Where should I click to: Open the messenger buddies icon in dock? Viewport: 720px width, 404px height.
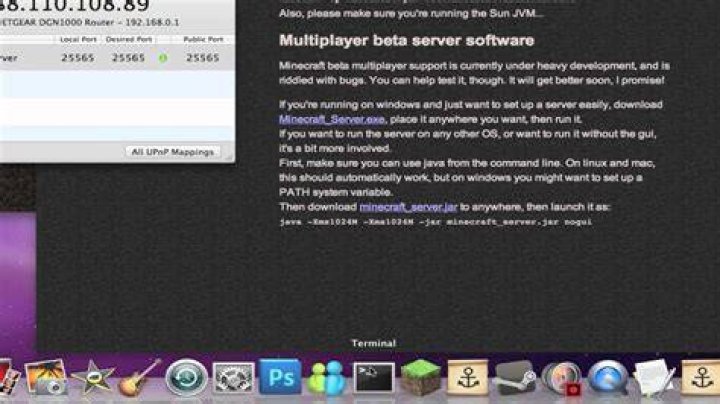[x=327, y=378]
